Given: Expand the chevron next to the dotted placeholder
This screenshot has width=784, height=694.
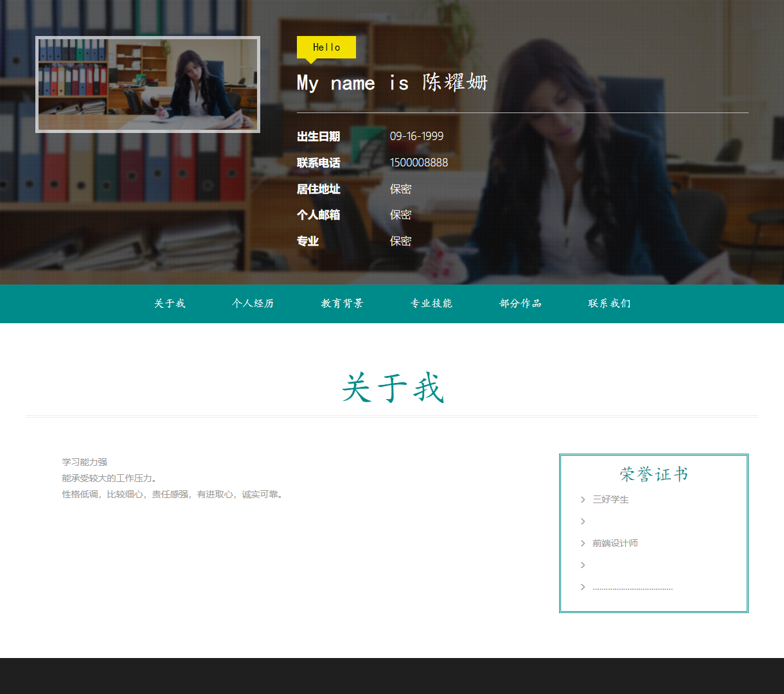Looking at the screenshot, I should click(582, 587).
